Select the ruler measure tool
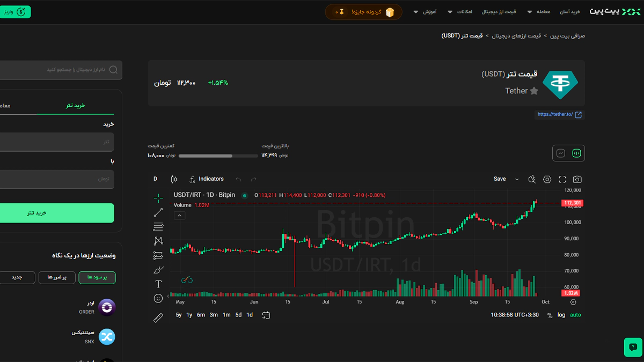Viewport: 644px width, 362px height. click(158, 317)
